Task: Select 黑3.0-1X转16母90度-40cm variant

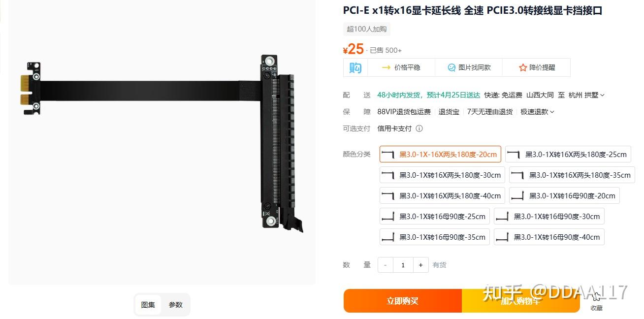Action: (x=549, y=237)
